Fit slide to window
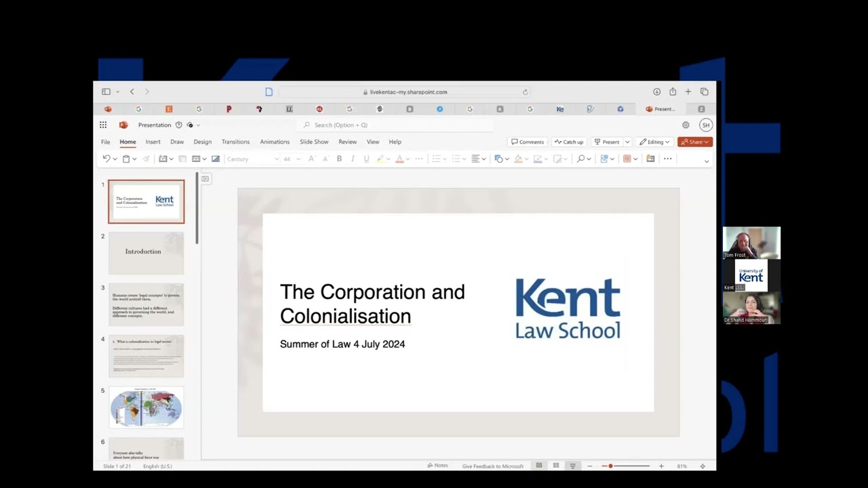 click(703, 466)
